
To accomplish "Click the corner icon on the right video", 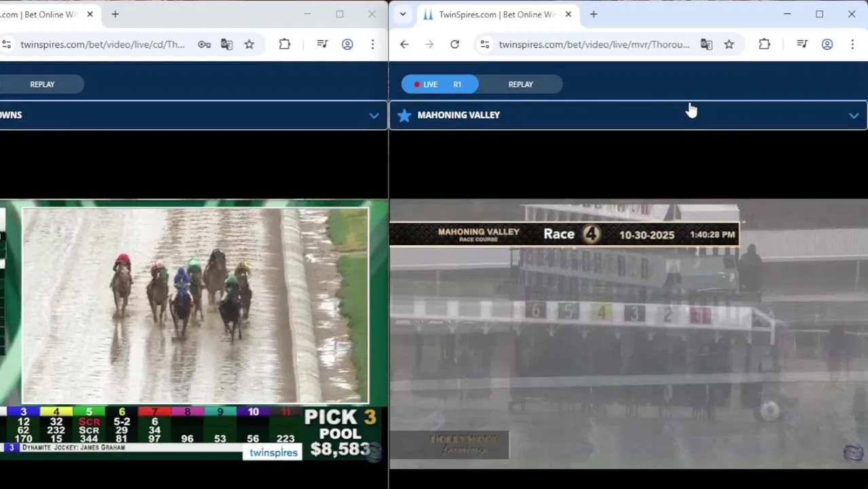I will [x=853, y=453].
